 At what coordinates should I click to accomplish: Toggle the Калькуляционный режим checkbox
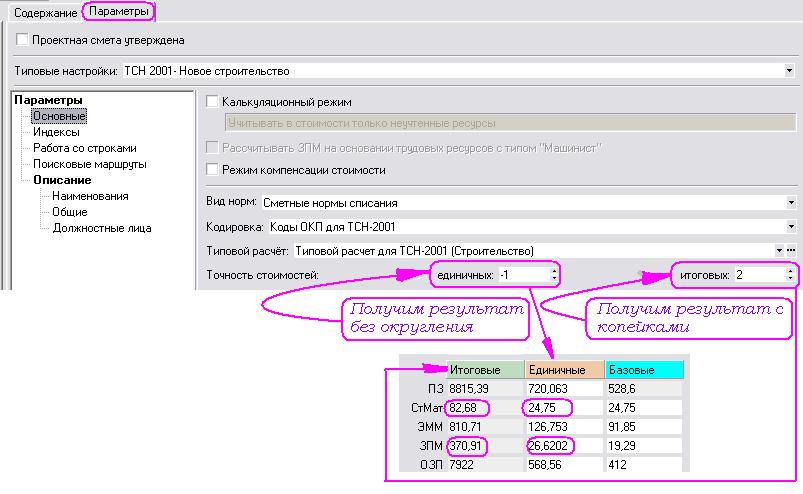[x=211, y=102]
